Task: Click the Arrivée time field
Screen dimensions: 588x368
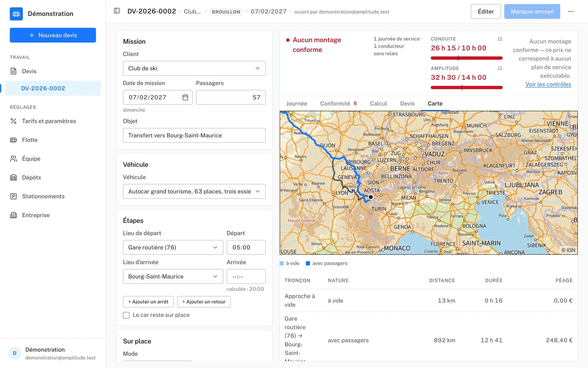Action: (x=246, y=276)
